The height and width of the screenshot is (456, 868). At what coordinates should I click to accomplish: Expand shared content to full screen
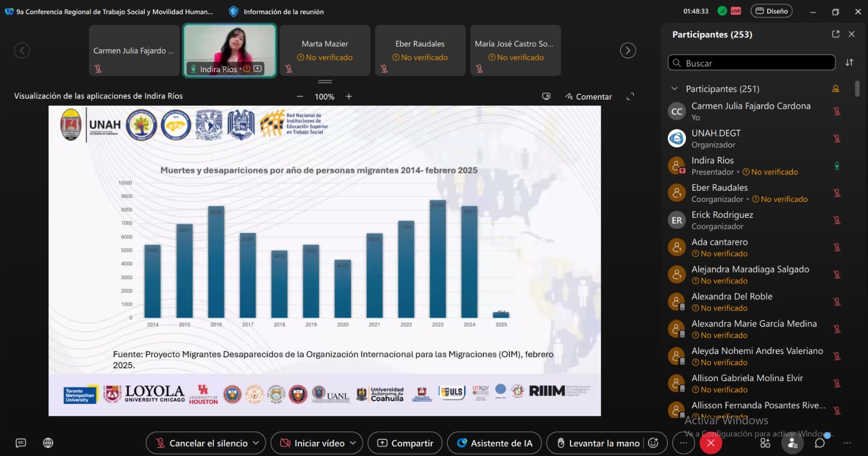pos(630,97)
